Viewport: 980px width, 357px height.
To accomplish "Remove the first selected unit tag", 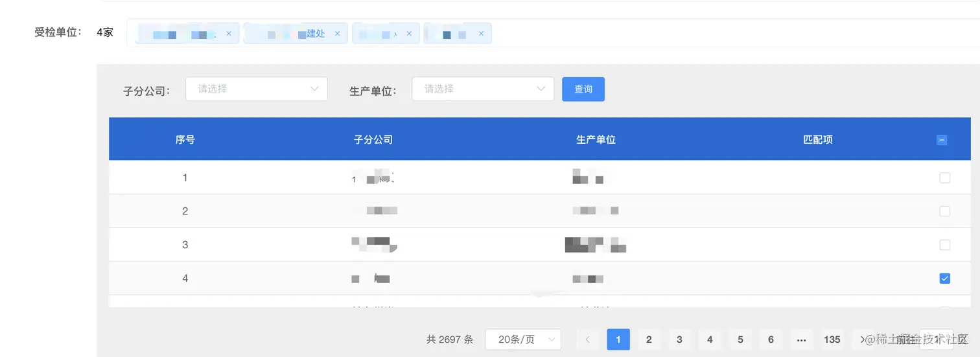I will (x=229, y=34).
